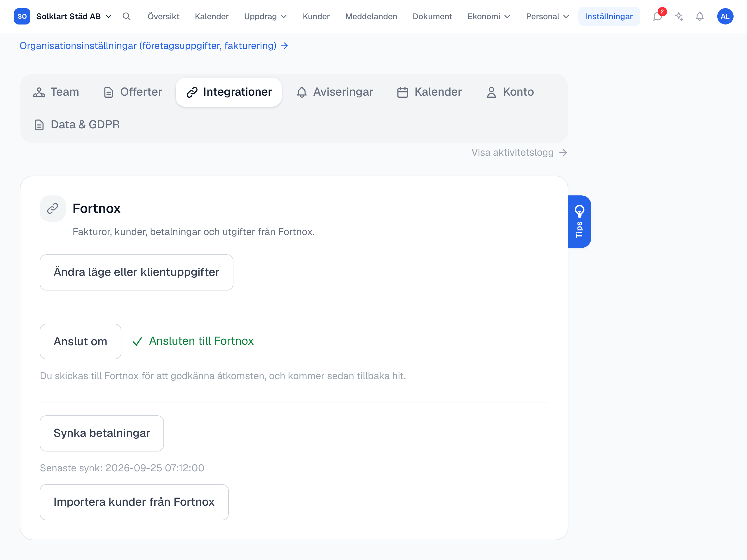Switch to the Konto settings tab
Screen dimensions: 747x560
click(x=510, y=92)
